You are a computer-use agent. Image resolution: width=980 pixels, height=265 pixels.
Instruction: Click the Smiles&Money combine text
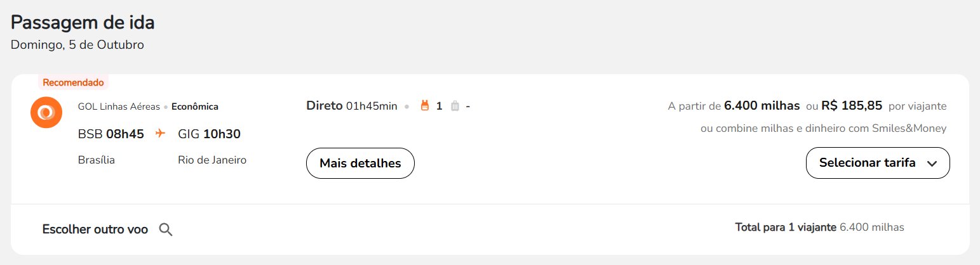(x=823, y=129)
